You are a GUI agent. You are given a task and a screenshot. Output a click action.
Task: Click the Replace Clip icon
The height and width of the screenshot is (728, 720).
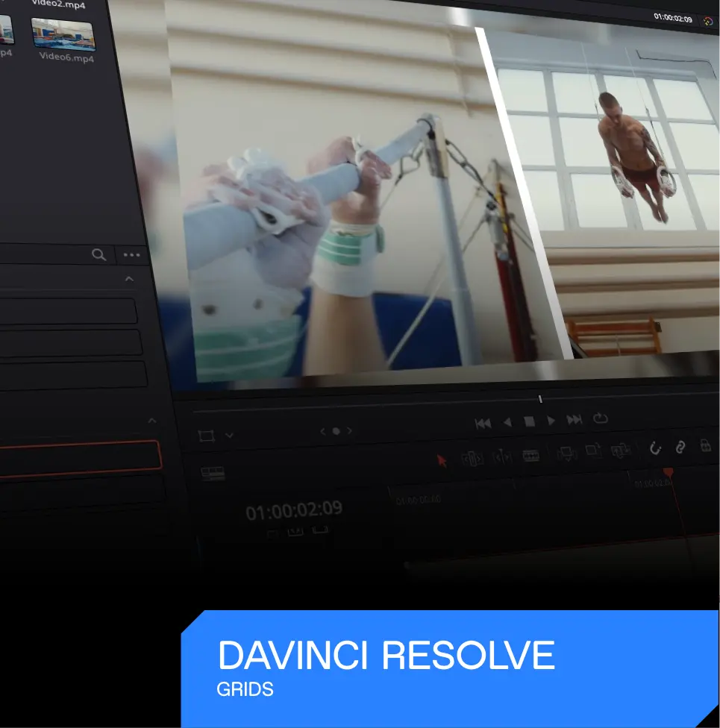pyautogui.click(x=620, y=450)
